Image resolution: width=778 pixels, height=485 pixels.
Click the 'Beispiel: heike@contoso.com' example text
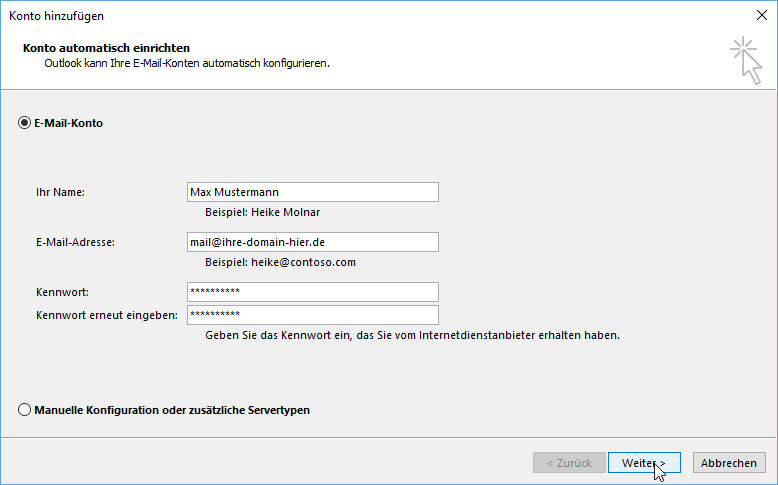(x=280, y=263)
